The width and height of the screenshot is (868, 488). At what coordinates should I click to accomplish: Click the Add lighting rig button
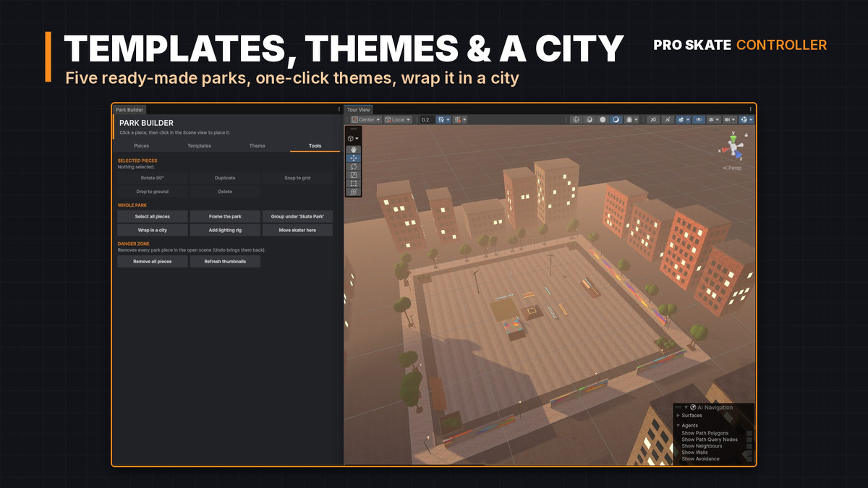coord(225,230)
